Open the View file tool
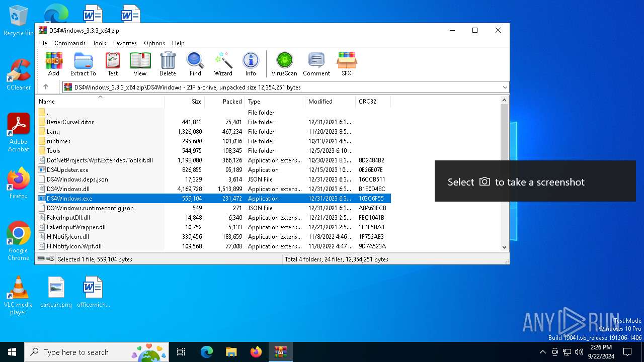 coord(140,64)
